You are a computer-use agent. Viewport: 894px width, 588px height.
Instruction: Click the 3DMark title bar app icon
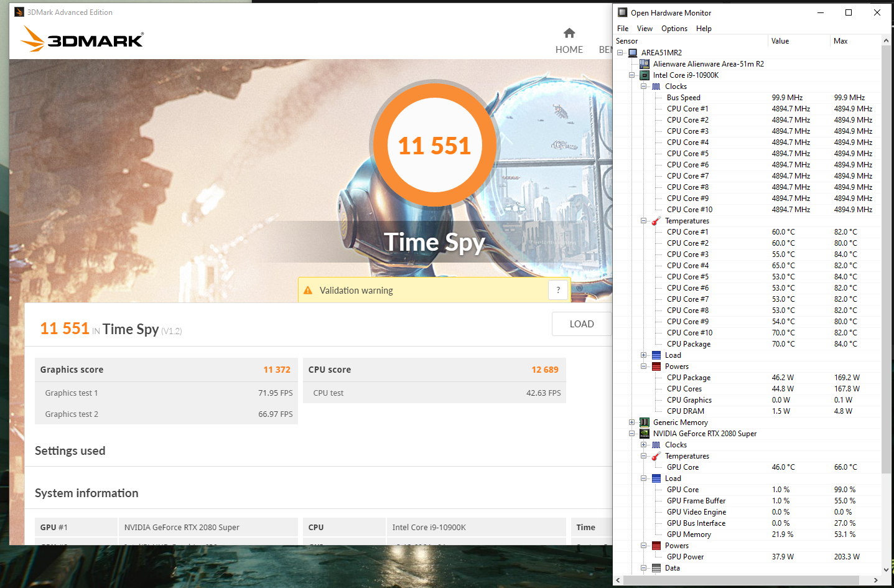[19, 12]
